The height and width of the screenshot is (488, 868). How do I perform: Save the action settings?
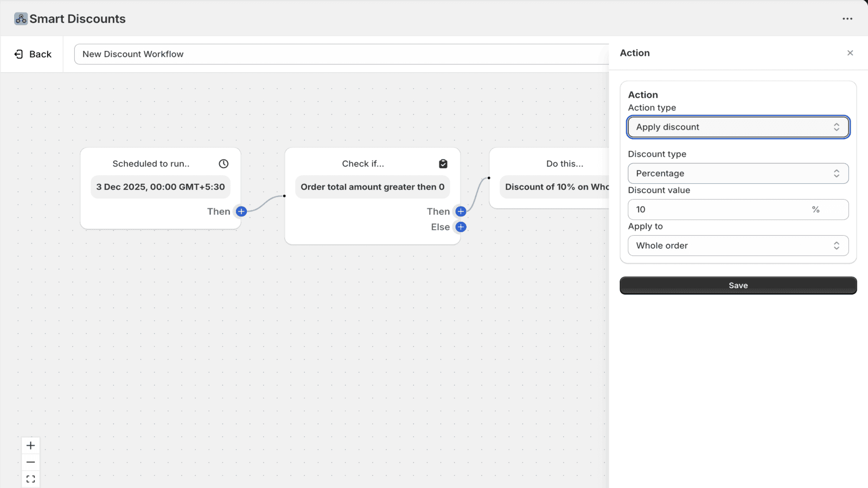click(x=738, y=286)
